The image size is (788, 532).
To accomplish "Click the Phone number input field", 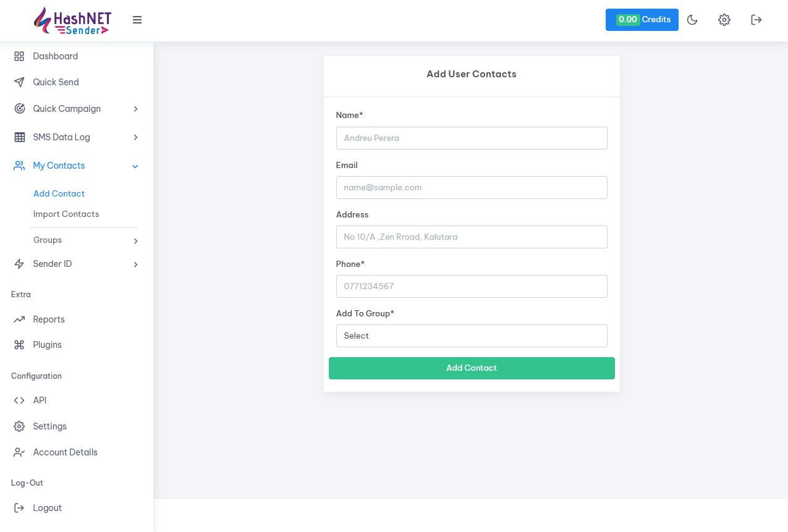I will click(x=471, y=286).
